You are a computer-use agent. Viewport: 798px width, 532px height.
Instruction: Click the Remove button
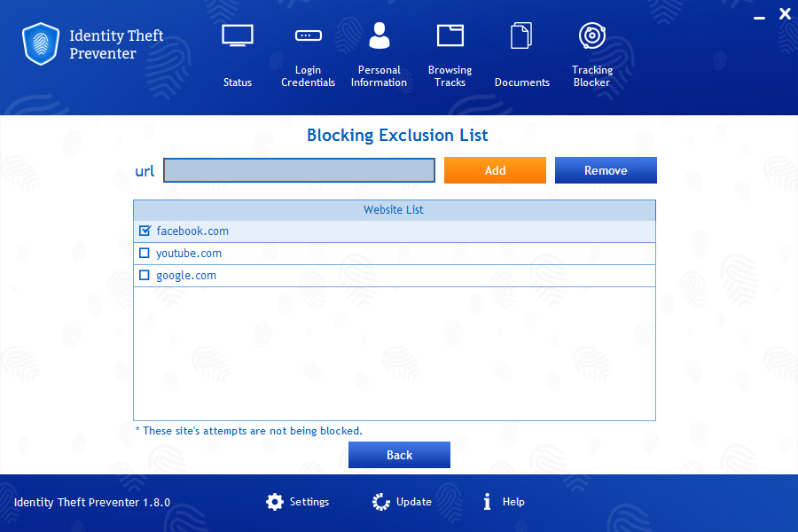coord(606,170)
